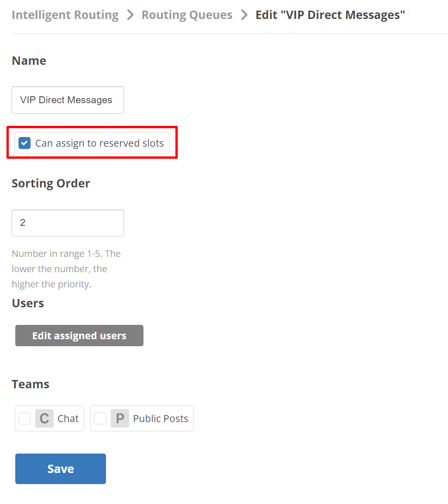This screenshot has width=448, height=504.
Task: Click the "Can assign to reserved slots" label text
Action: click(x=100, y=143)
